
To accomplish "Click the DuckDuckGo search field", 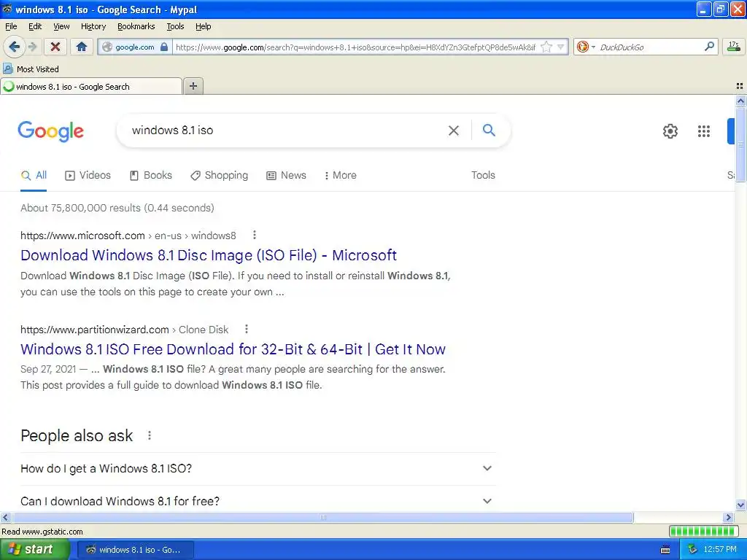I will 649,47.
